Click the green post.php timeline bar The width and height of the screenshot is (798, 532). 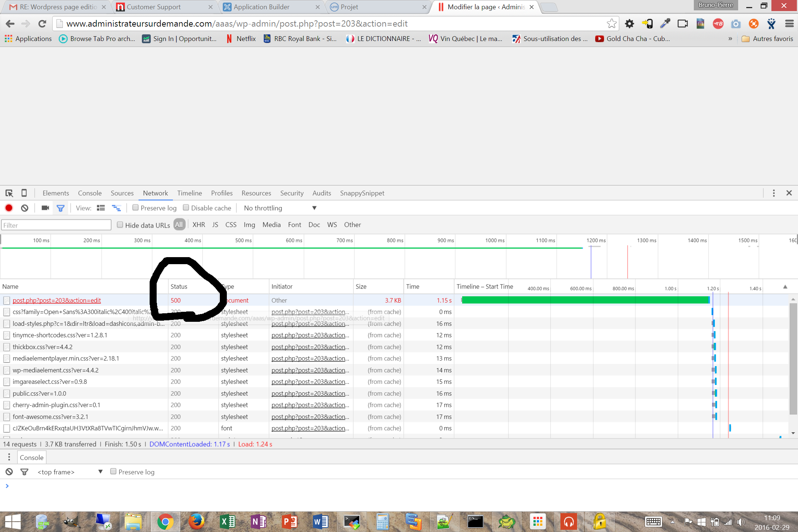586,300
